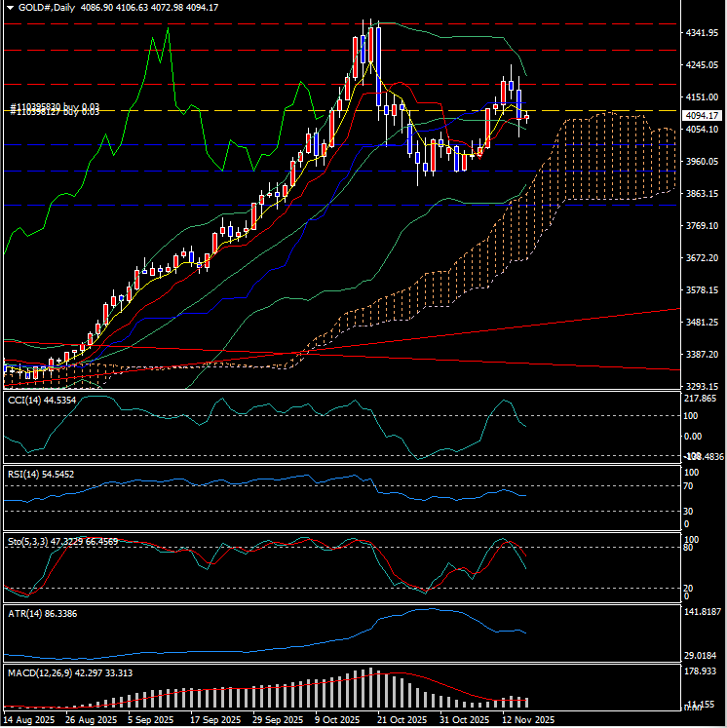
Task: Click the 21 Oct 2025 date label
Action: (x=402, y=719)
